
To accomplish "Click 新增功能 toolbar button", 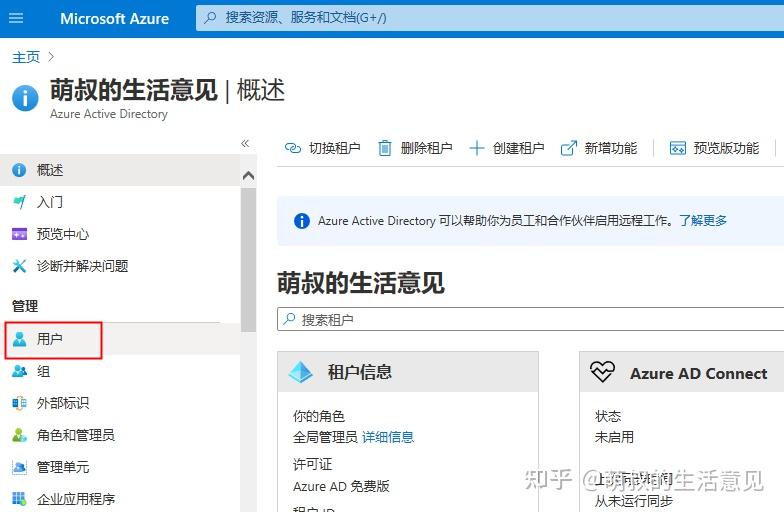I will pos(599,148).
